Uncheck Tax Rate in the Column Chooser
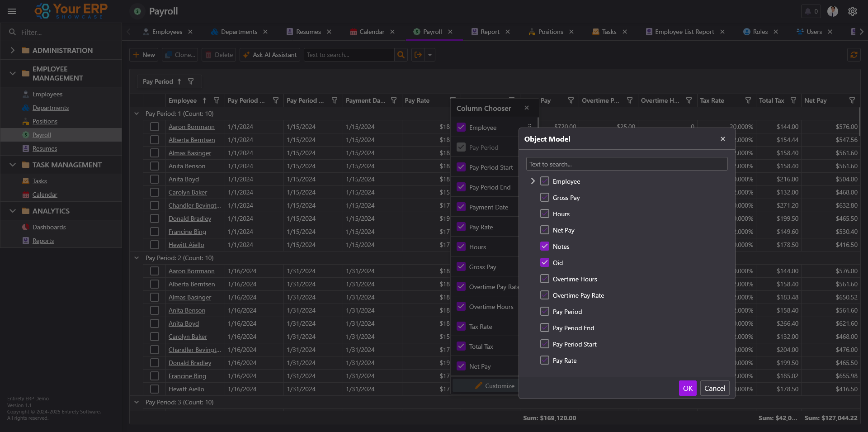This screenshot has height=432, width=868. pos(461,327)
